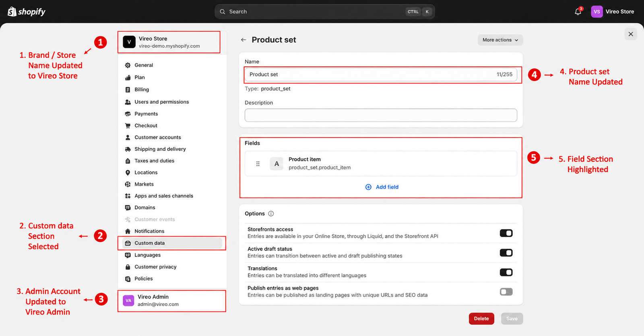Open the Vireo Admin account menu
The height and width of the screenshot is (336, 644).
172,301
